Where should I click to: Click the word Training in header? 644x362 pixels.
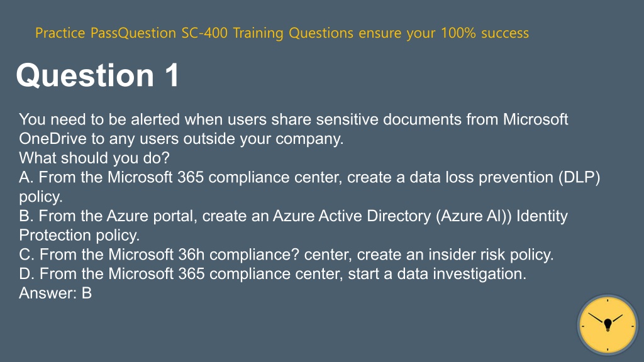pos(258,33)
